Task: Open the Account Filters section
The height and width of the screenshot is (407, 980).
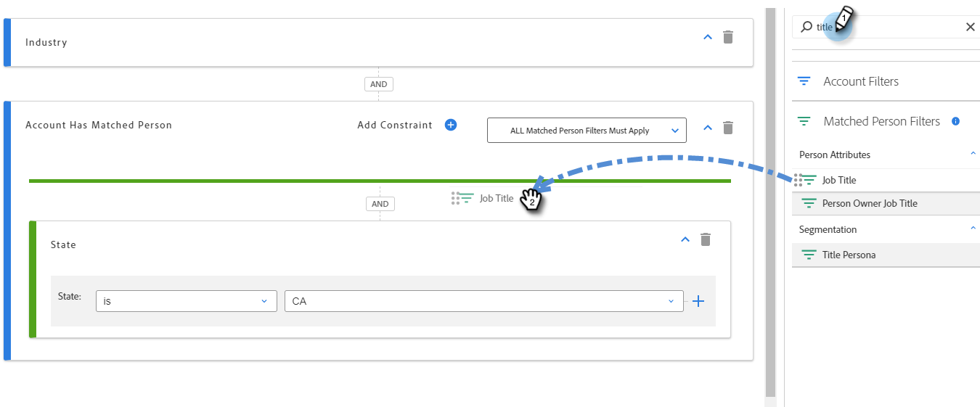Action: 860,81
